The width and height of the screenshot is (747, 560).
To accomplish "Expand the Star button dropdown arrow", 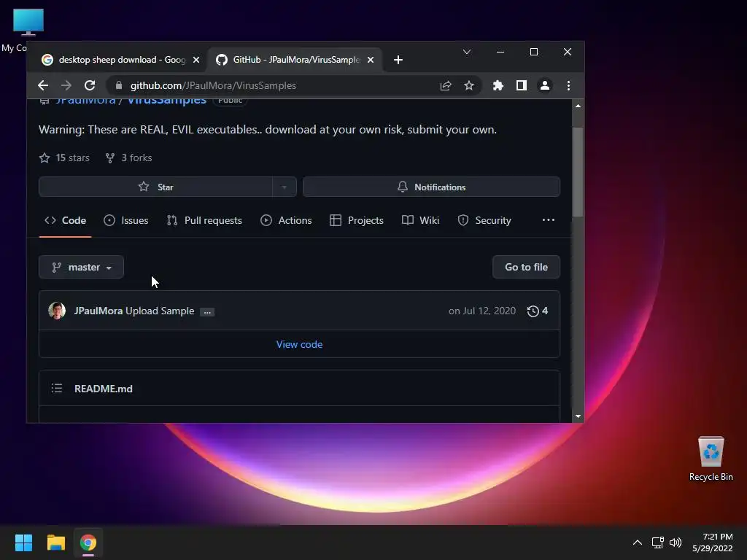I will tap(285, 187).
